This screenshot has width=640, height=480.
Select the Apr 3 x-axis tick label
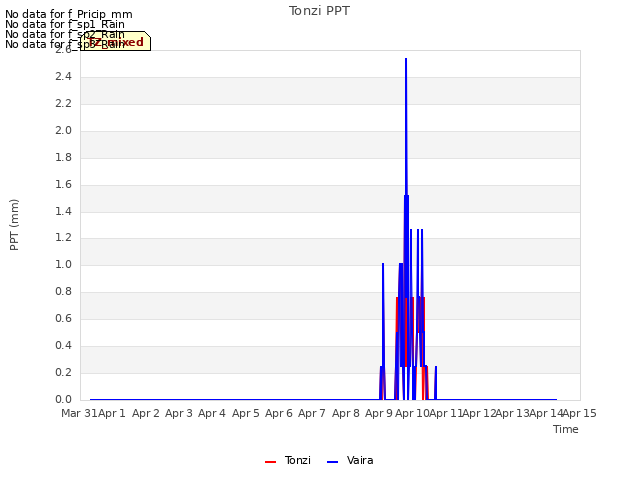pos(179,413)
